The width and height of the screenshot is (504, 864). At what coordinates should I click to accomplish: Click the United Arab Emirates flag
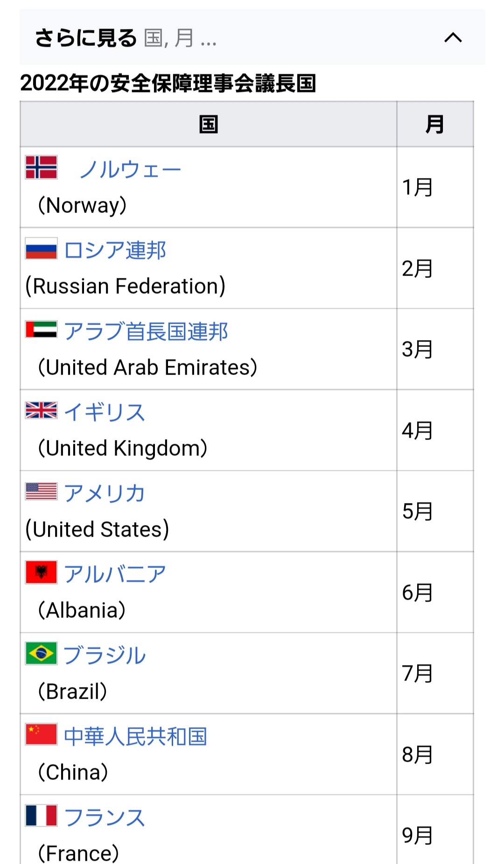pyautogui.click(x=42, y=330)
